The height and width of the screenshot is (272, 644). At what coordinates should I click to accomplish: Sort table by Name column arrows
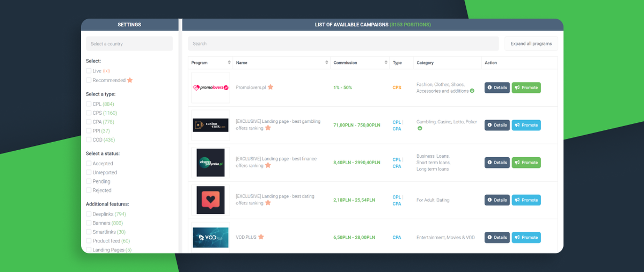[x=327, y=63]
